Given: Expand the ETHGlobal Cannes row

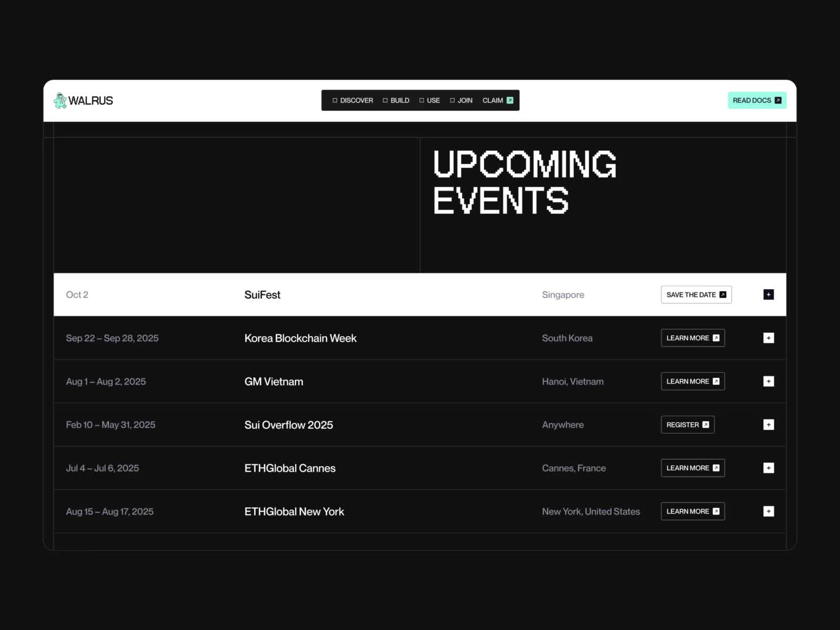Looking at the screenshot, I should click(769, 468).
